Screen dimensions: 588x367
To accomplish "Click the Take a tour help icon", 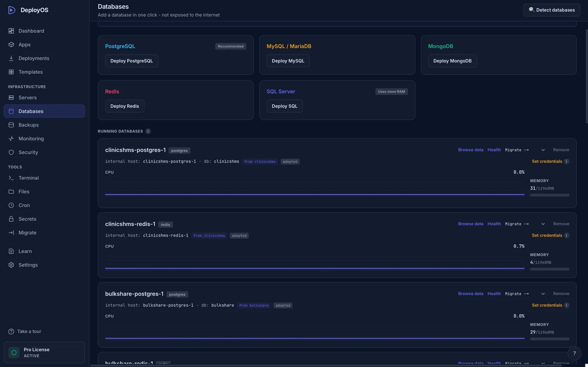I will coord(11,331).
